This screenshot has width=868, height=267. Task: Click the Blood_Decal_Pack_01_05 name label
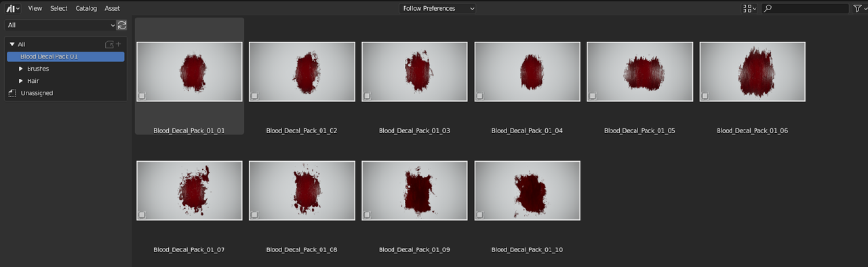pos(640,130)
